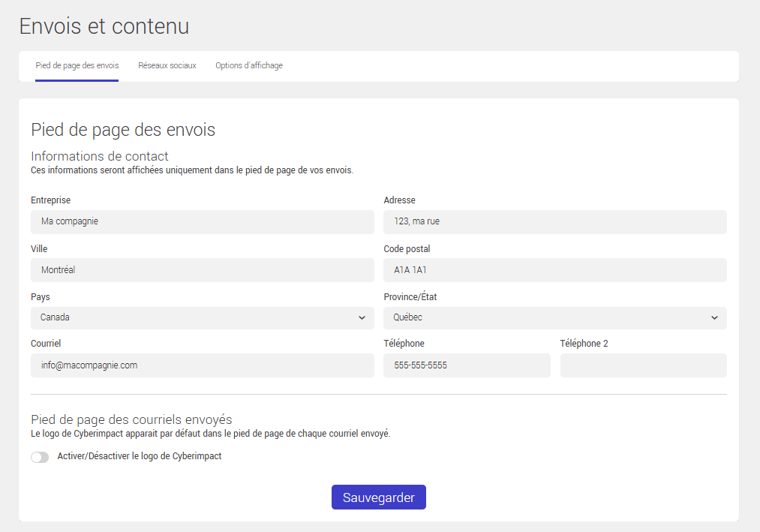Select the Téléphone field showing 555-555-5555

pos(467,365)
